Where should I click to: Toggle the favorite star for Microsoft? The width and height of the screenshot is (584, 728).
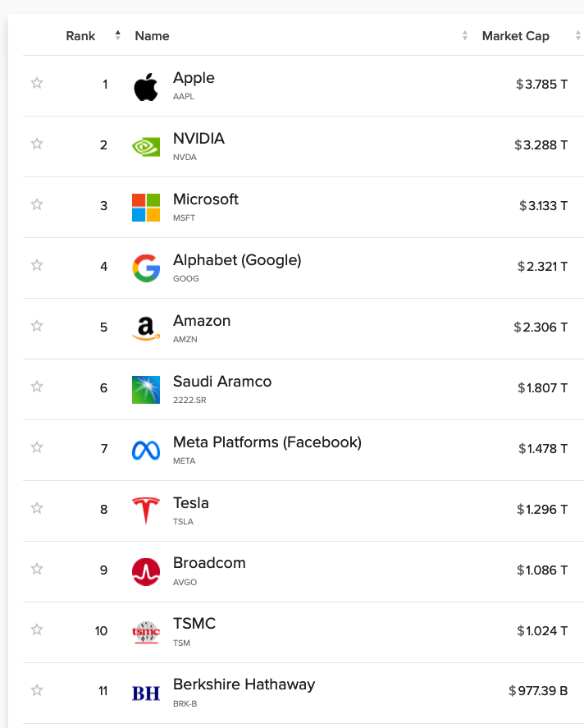pos(37,204)
